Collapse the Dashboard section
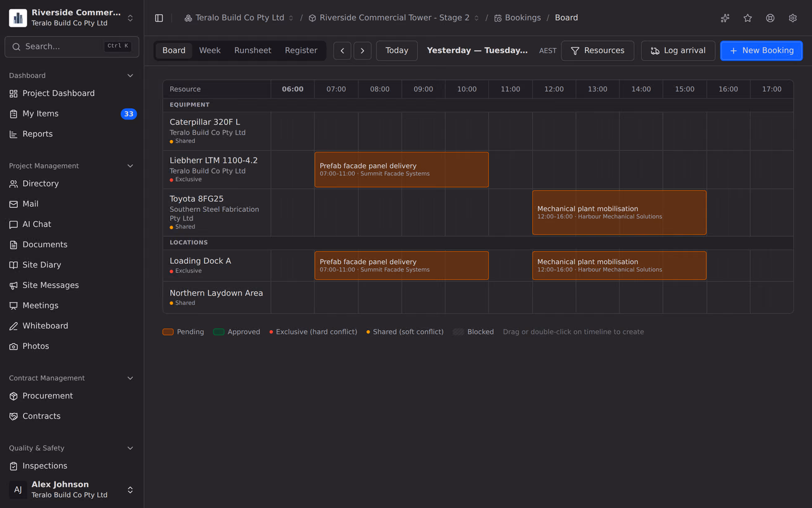812x508 pixels. (x=130, y=76)
